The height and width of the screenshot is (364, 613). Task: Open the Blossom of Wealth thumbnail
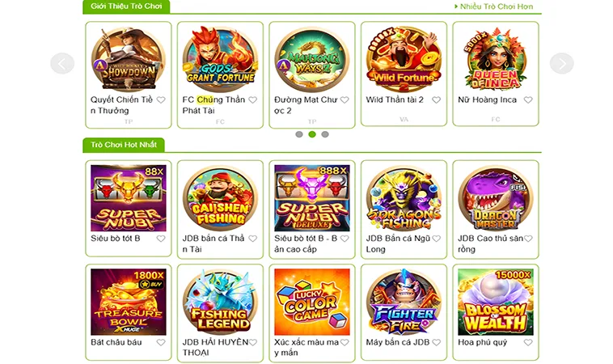click(x=495, y=302)
